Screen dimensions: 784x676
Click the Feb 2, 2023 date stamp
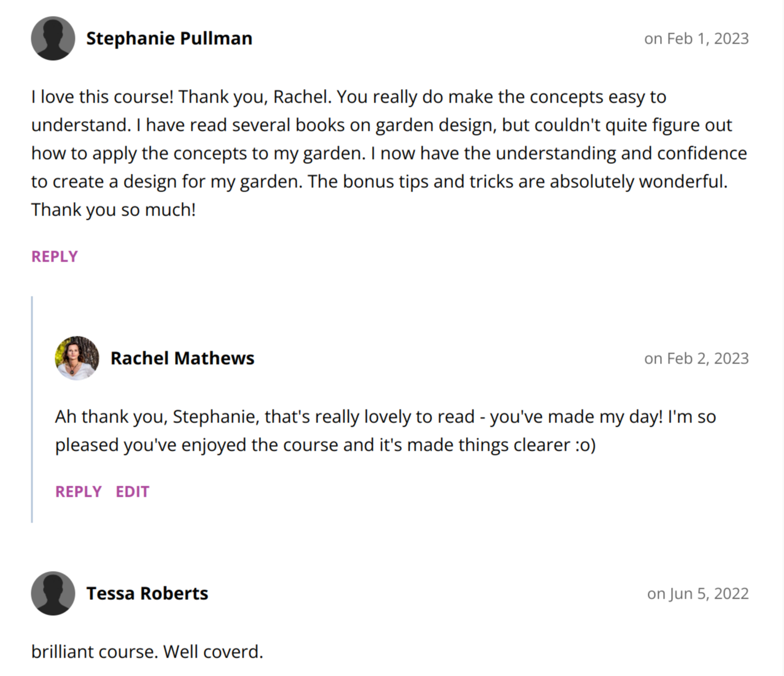(696, 358)
